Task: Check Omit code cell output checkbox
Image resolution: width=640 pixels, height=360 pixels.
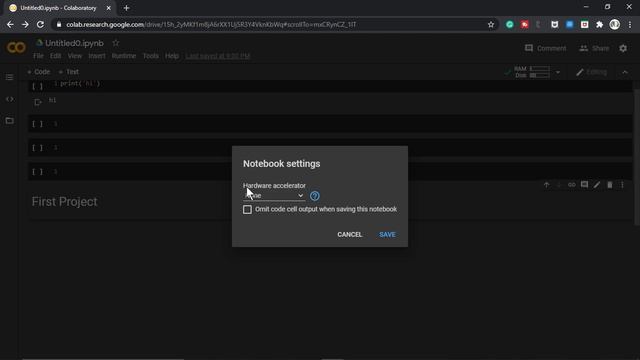Action: pyautogui.click(x=247, y=209)
